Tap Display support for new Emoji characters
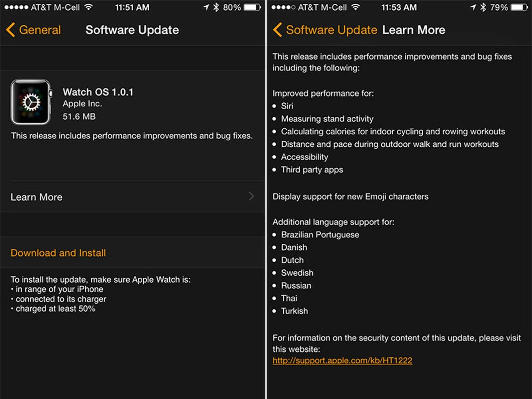 tap(350, 197)
